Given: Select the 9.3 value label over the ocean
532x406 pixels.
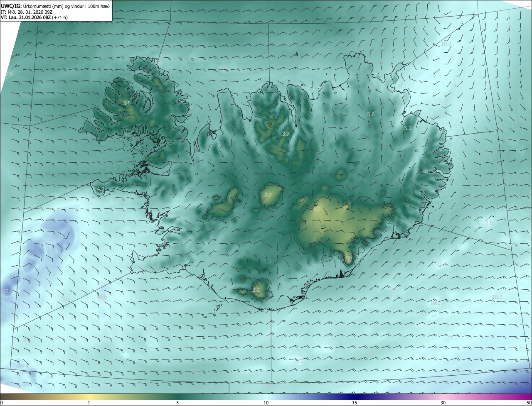Looking at the screenshot, I should (66, 298).
